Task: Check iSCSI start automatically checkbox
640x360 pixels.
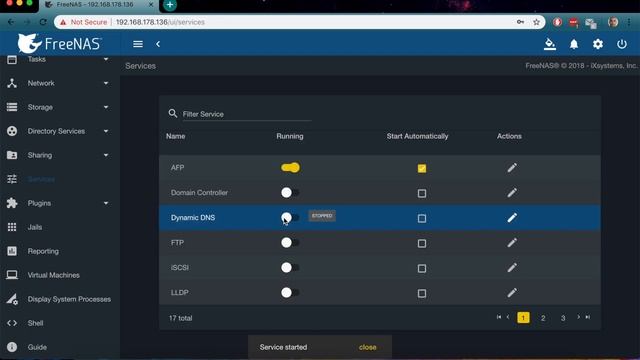Action: coord(422,269)
